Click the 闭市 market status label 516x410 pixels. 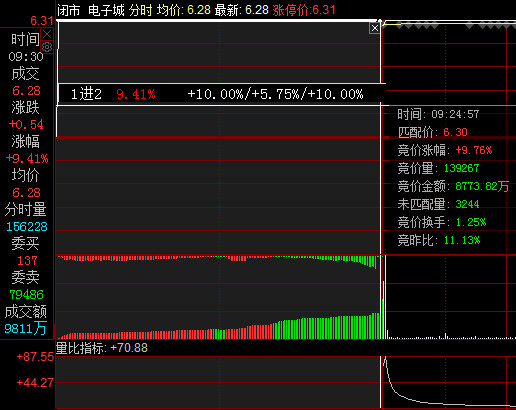click(69, 10)
